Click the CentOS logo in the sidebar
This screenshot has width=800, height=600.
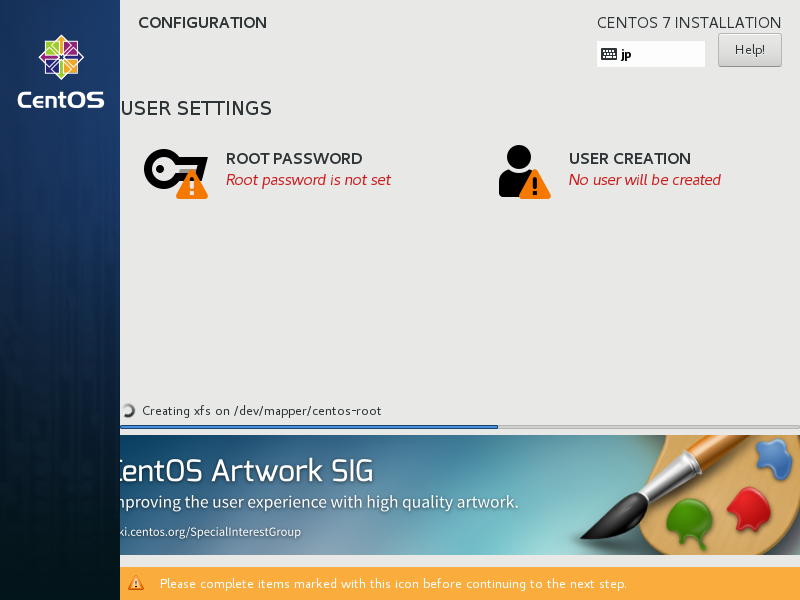coord(59,70)
